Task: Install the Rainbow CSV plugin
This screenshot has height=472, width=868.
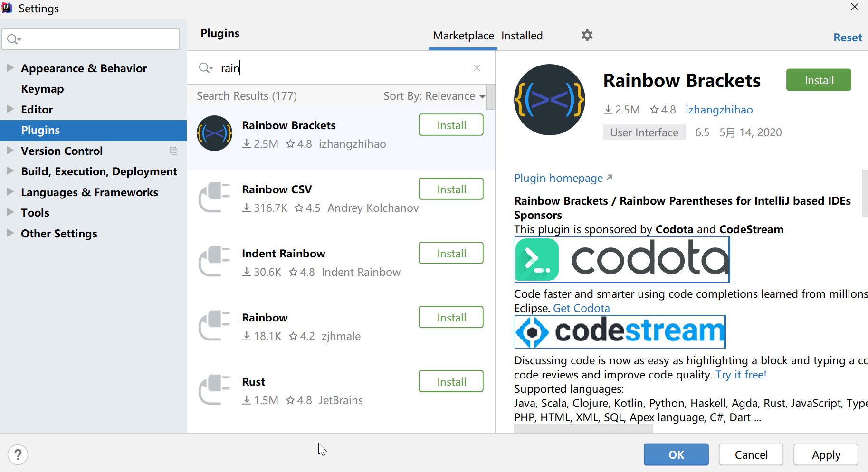Action: 451,189
